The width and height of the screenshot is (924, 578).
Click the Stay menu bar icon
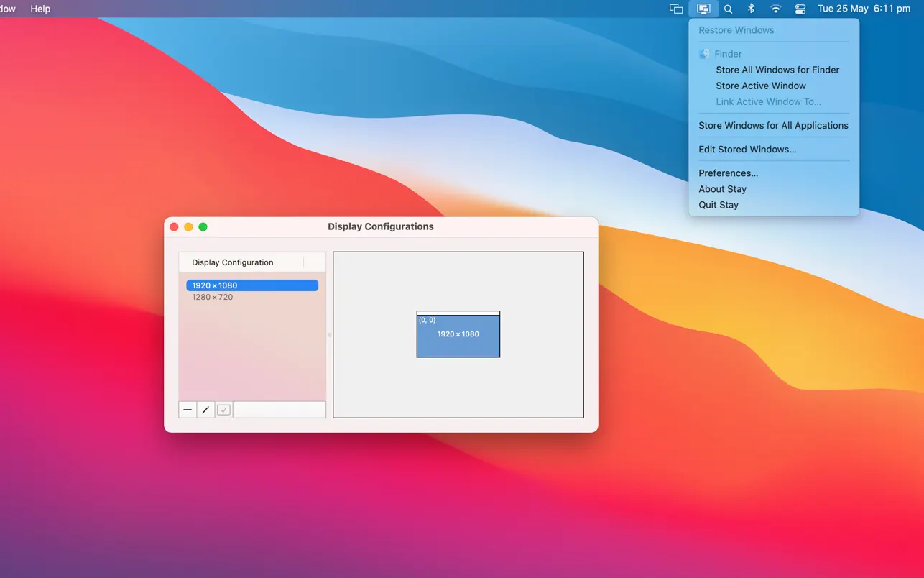[703, 9]
